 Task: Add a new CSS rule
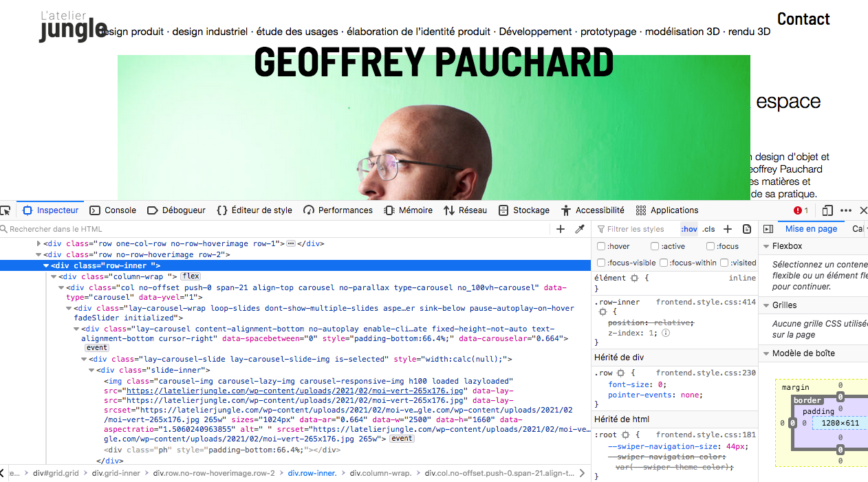[x=728, y=229]
